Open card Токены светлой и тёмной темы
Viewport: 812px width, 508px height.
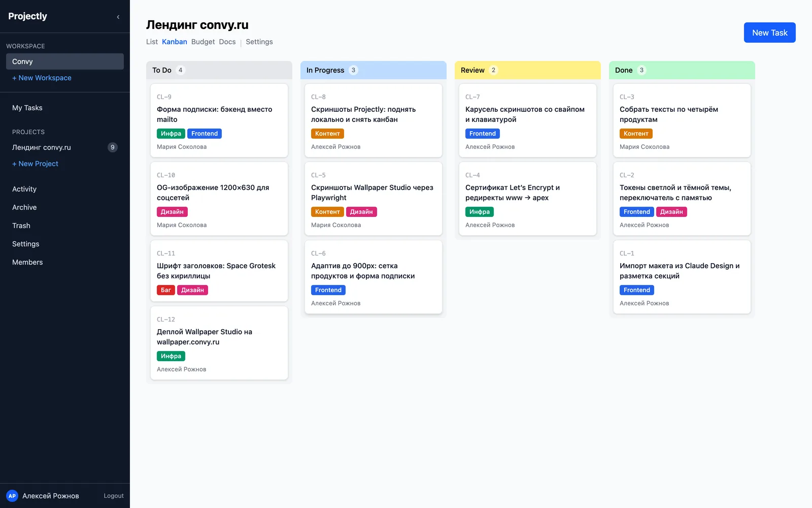682,199
